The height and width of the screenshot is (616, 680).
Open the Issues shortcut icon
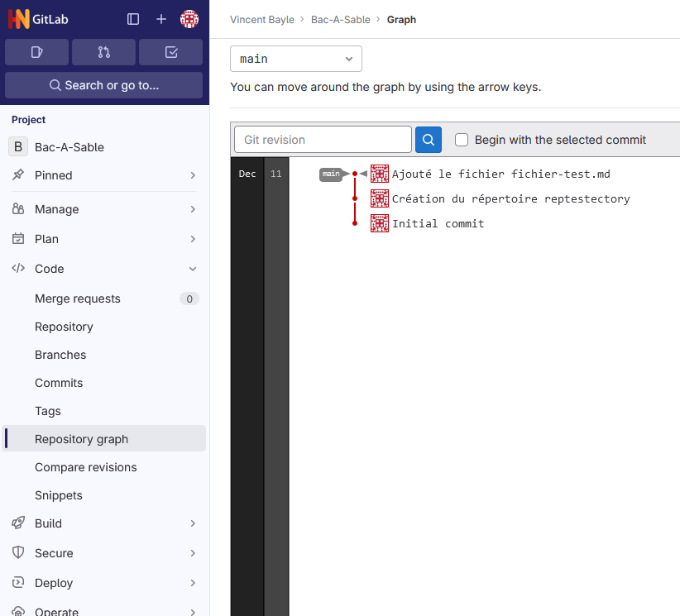tap(36, 52)
